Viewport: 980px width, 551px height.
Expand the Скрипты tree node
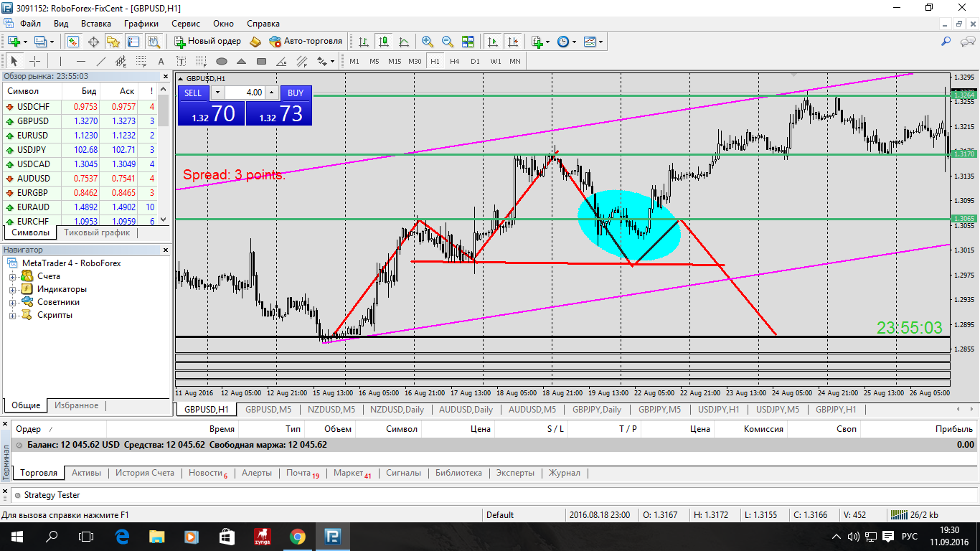tap(12, 315)
